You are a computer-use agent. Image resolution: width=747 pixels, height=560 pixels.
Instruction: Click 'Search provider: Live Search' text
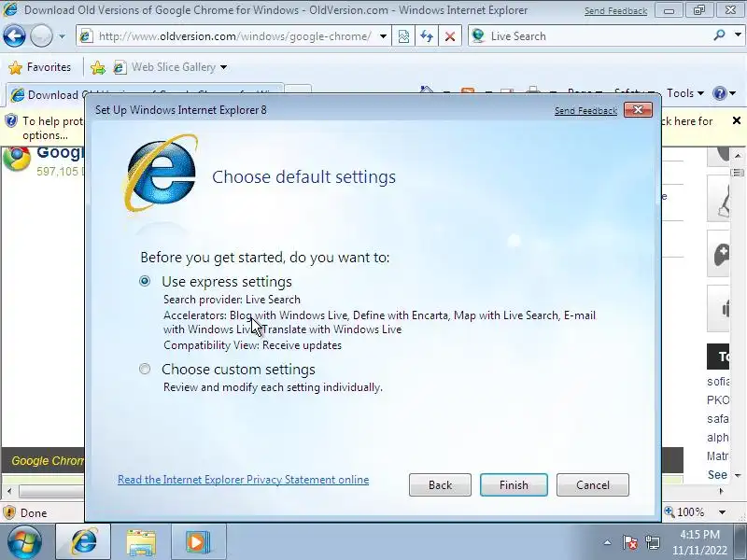coord(232,300)
